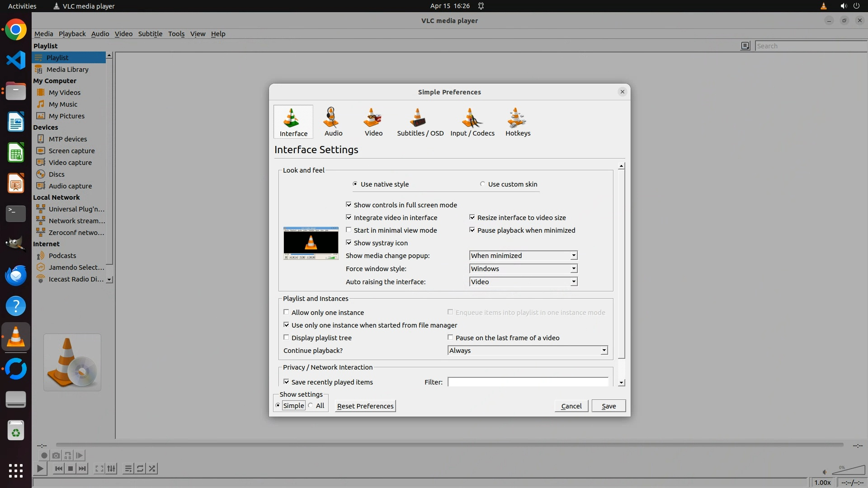Click the Reset Preferences button
This screenshot has width=868, height=488.
tap(365, 406)
